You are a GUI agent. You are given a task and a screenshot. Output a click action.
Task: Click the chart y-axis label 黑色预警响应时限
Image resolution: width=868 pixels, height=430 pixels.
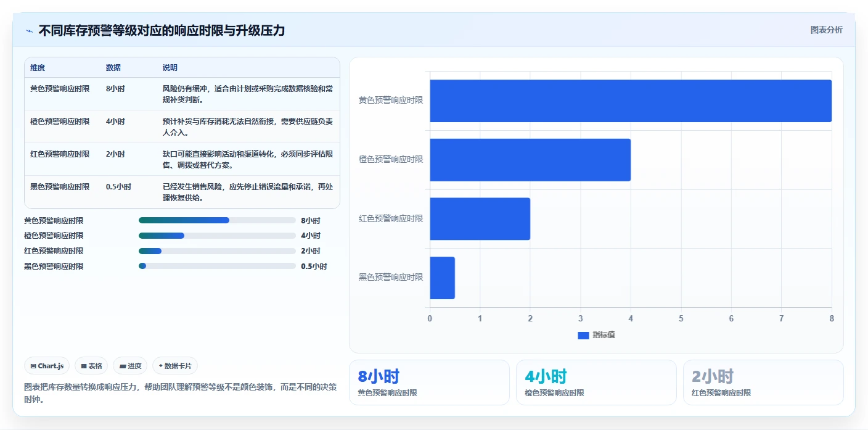coord(391,278)
